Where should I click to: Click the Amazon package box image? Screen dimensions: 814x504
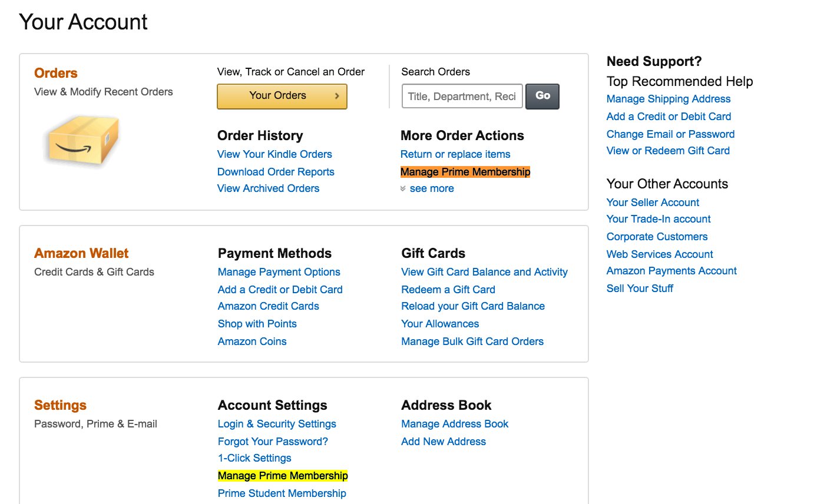(x=81, y=140)
